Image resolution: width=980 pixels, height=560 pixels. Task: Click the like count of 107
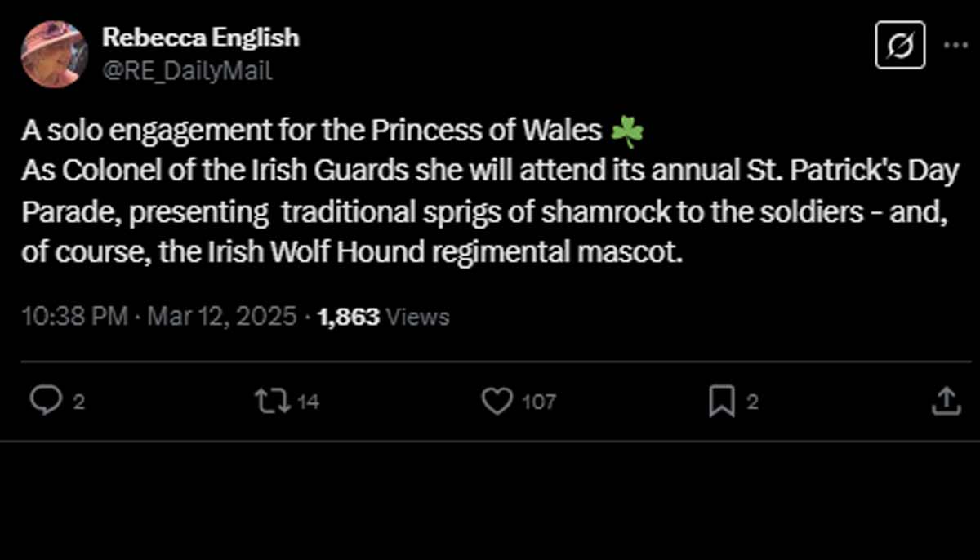pyautogui.click(x=538, y=402)
